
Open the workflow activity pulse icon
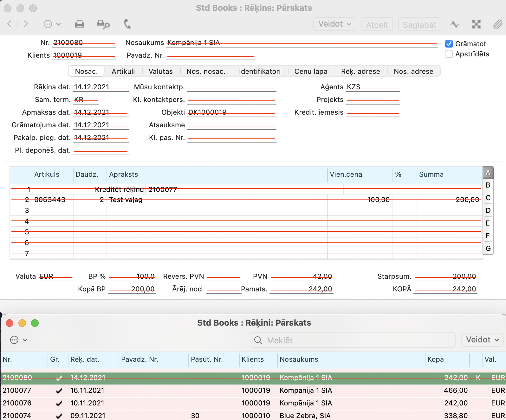click(455, 24)
